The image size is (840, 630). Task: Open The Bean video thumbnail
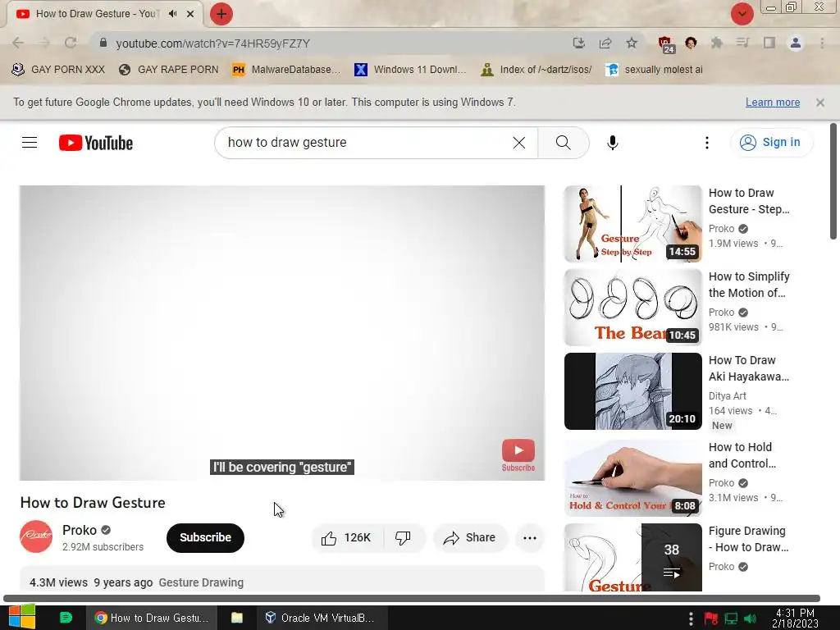tap(632, 308)
